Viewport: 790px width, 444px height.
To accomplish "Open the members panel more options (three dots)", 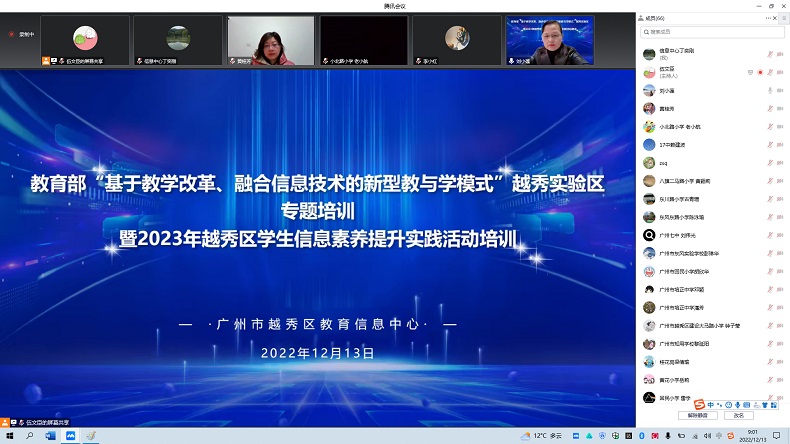I will pyautogui.click(x=769, y=17).
